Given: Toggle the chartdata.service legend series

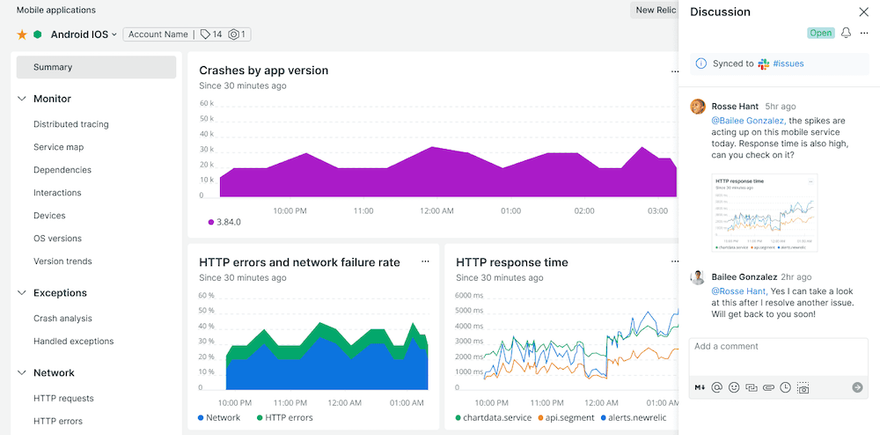Looking at the screenshot, I should pos(493,418).
